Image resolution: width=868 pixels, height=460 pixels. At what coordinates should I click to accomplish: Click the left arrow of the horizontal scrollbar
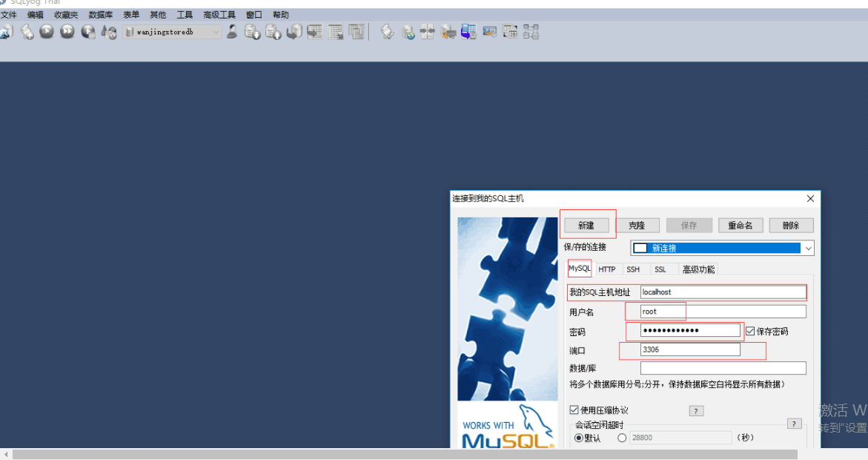pos(5,455)
